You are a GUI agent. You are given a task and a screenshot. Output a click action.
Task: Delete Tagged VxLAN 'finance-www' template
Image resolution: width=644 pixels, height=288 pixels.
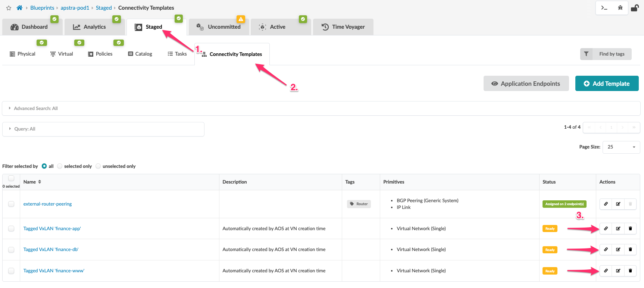[630, 271]
